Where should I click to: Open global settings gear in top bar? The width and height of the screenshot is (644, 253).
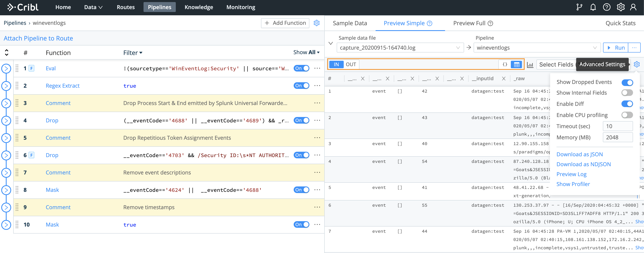[620, 7]
